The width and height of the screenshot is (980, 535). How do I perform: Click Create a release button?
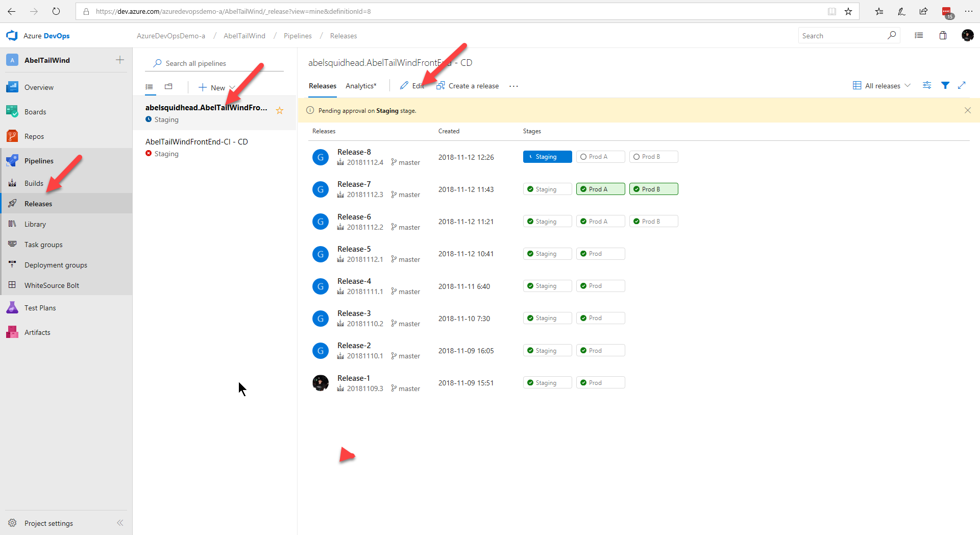click(x=468, y=86)
